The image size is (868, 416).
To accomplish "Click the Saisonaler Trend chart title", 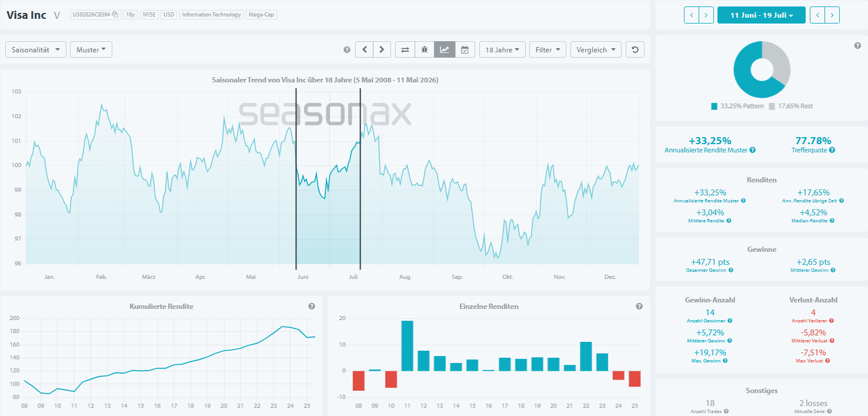I will click(x=325, y=79).
